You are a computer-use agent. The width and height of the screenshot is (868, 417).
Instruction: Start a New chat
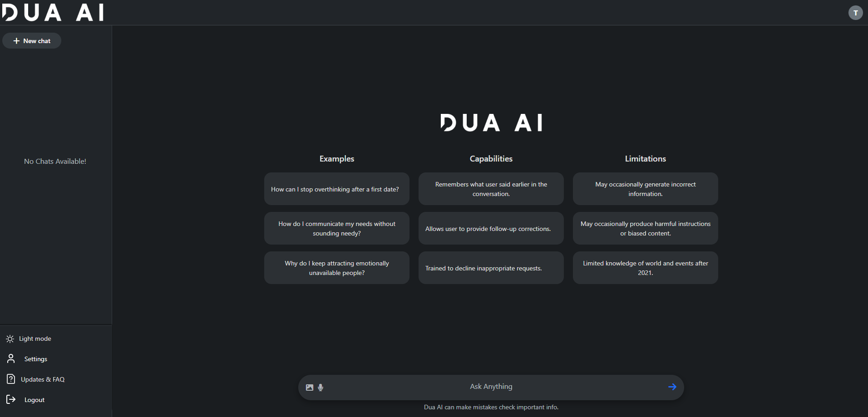coord(32,41)
